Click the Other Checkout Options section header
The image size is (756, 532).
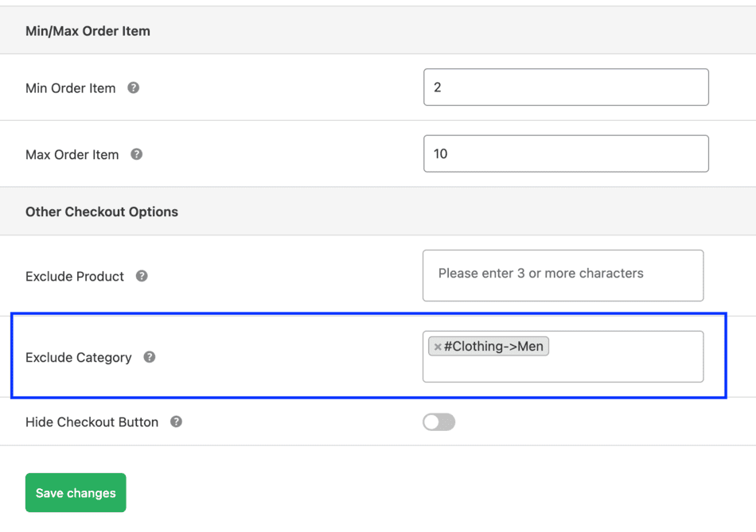[101, 212]
